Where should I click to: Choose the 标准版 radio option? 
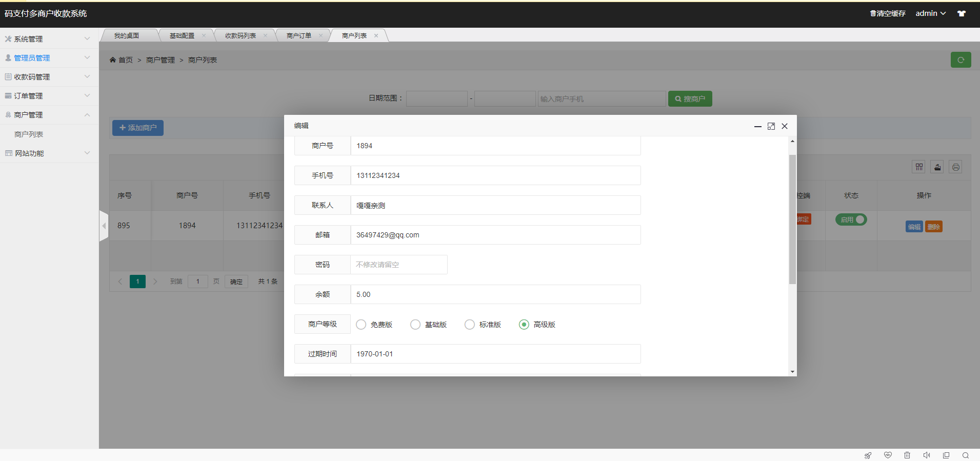tap(469, 325)
